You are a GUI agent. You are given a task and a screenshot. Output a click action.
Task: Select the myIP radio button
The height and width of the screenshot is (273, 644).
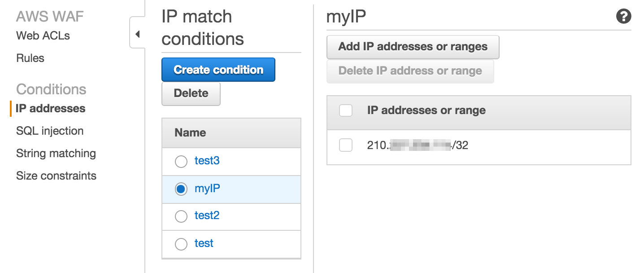click(x=181, y=189)
